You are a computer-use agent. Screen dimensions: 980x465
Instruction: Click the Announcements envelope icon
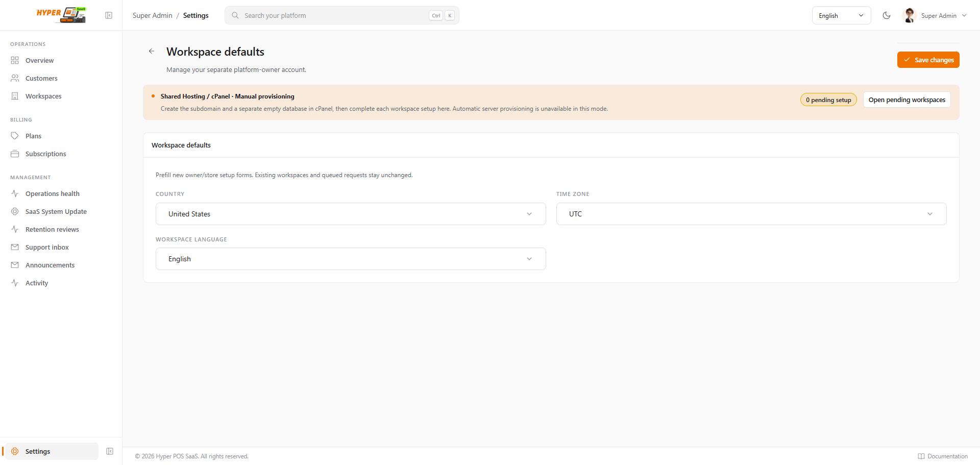[x=15, y=265]
